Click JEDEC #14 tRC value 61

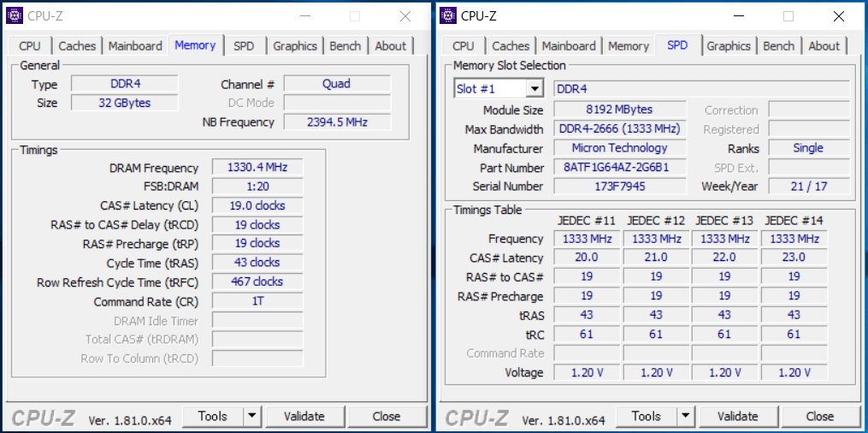[794, 334]
